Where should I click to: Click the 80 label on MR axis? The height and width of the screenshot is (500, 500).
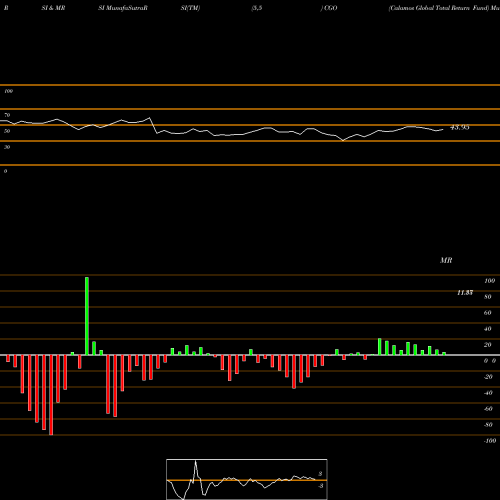click(x=488, y=297)
